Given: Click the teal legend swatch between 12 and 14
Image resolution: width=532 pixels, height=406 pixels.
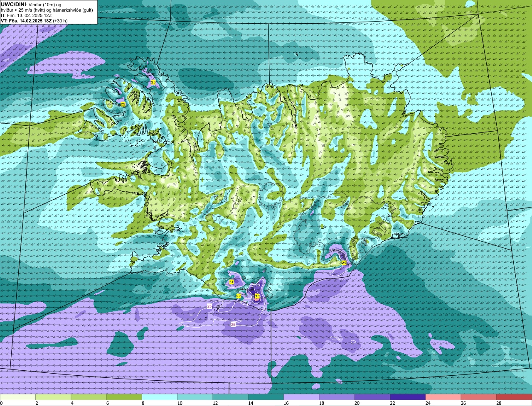Looking at the screenshot, I should point(231,397).
